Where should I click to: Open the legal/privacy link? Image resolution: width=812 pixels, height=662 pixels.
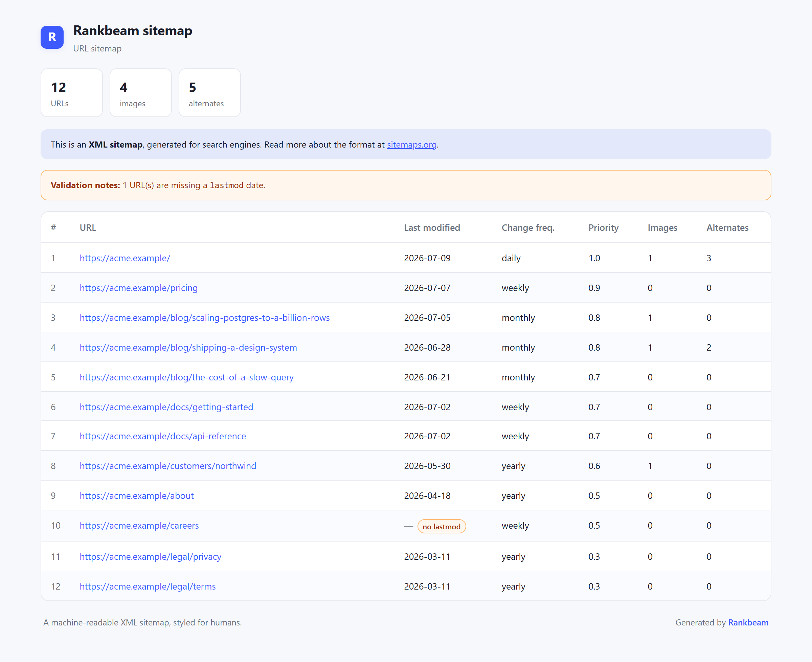pos(150,556)
